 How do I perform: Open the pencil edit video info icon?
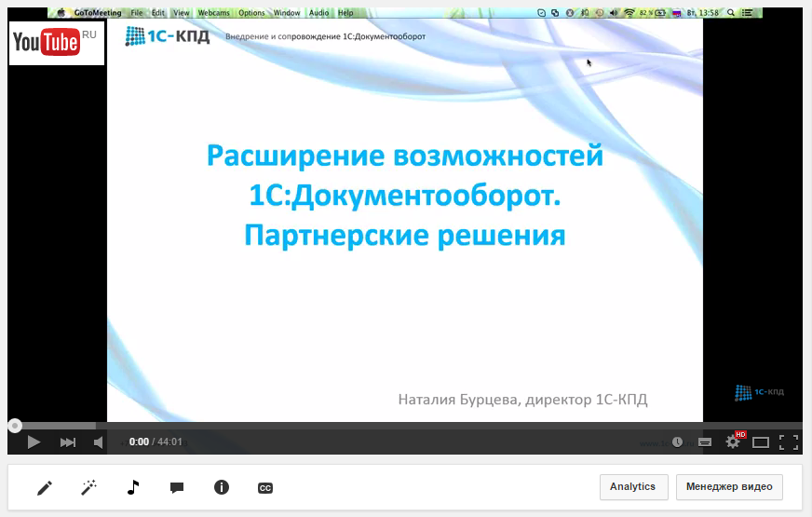click(45, 487)
